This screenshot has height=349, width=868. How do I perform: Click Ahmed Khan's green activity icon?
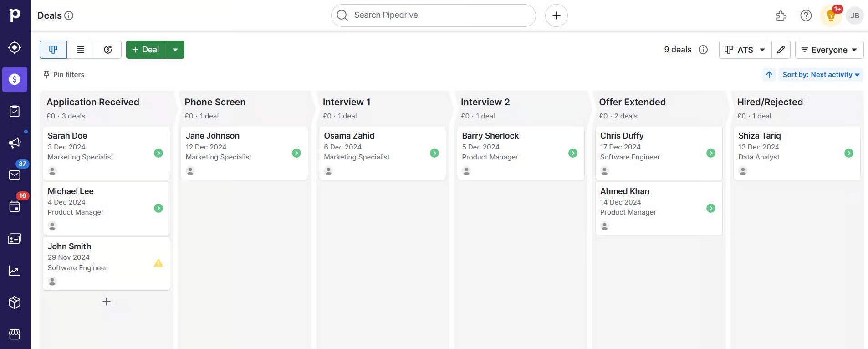[x=711, y=208]
